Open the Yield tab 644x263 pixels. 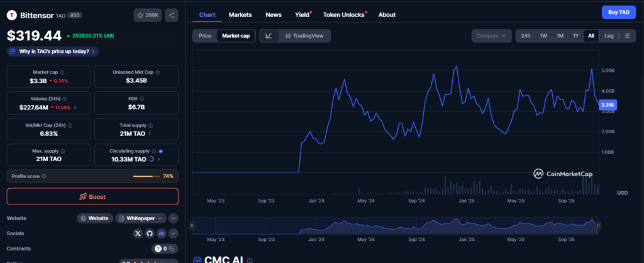click(x=303, y=14)
